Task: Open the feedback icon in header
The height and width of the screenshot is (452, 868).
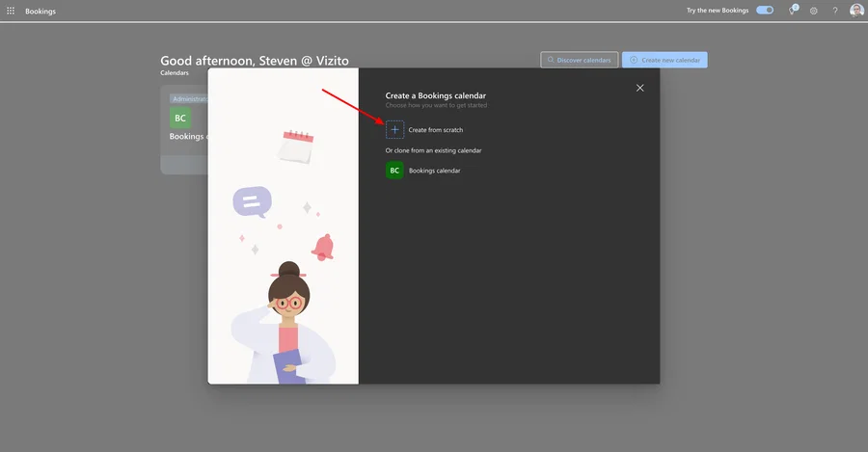Action: [794, 10]
